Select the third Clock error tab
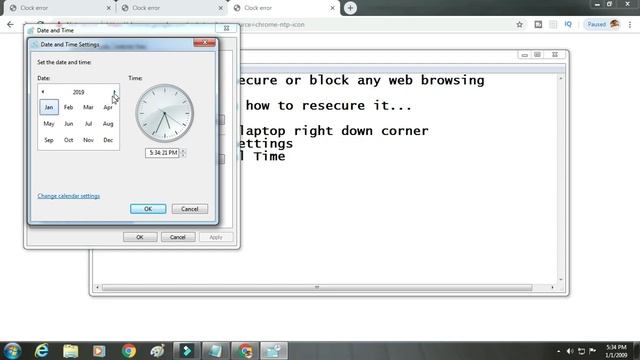The height and width of the screenshot is (360, 640). [284, 8]
